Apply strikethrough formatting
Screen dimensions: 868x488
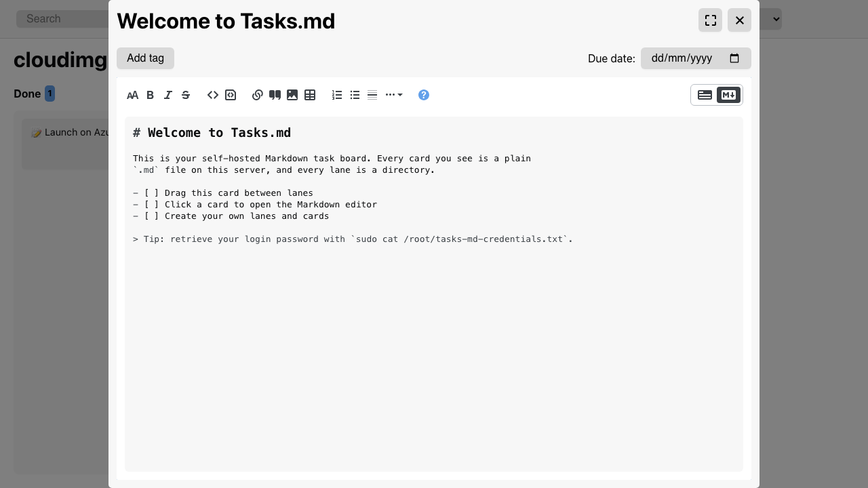click(x=186, y=95)
